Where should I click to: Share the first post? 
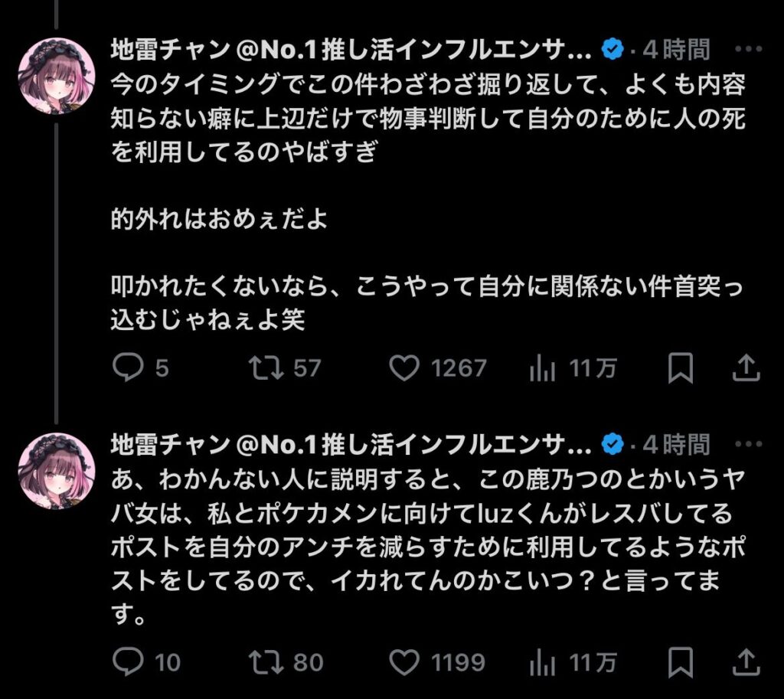click(745, 369)
